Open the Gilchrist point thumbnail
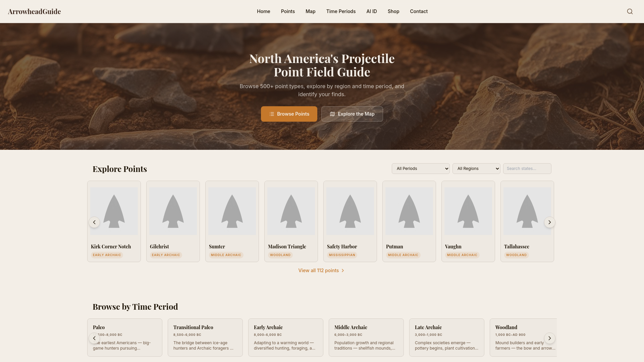644x362 pixels. (173, 211)
